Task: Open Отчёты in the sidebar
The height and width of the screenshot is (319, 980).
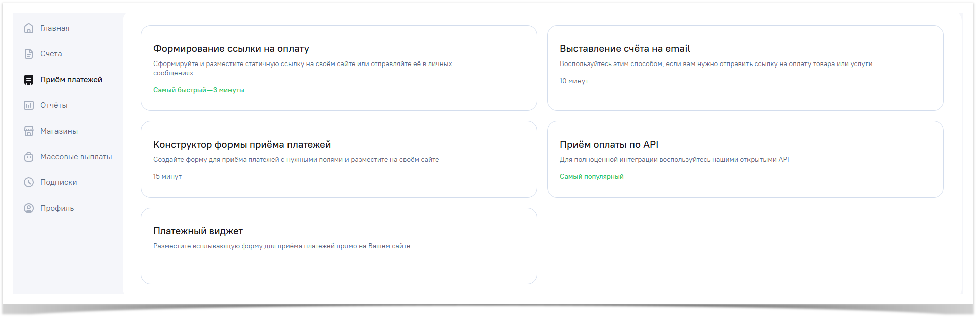Action: pos(54,105)
